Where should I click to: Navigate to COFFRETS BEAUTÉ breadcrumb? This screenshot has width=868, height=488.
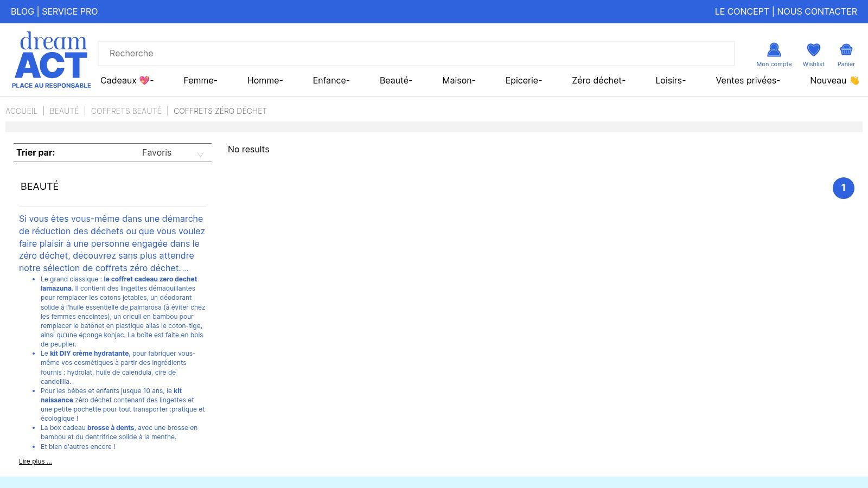(126, 111)
